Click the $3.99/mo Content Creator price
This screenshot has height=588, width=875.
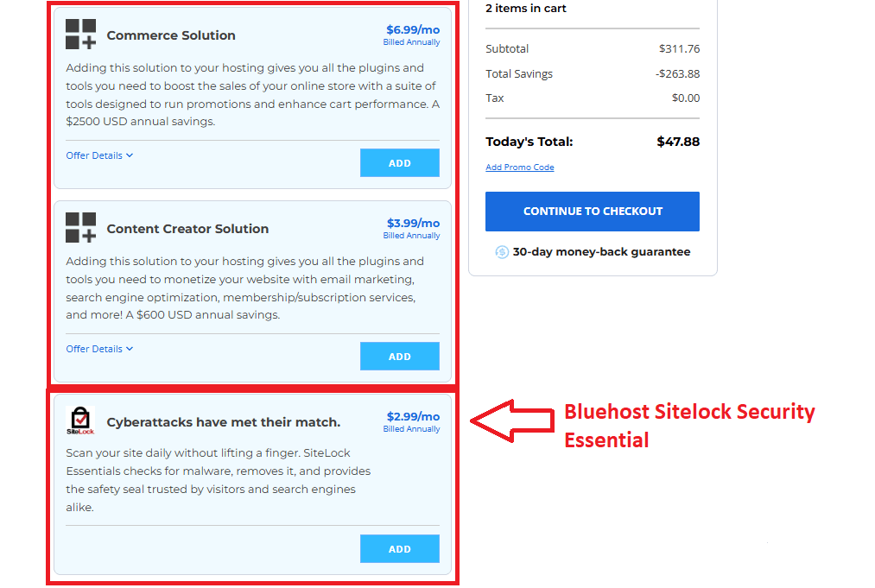click(x=412, y=222)
